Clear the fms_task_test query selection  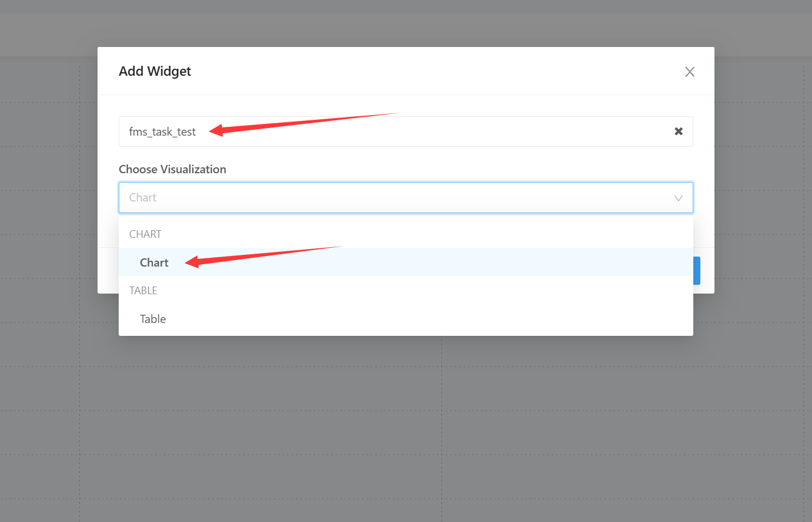[678, 132]
